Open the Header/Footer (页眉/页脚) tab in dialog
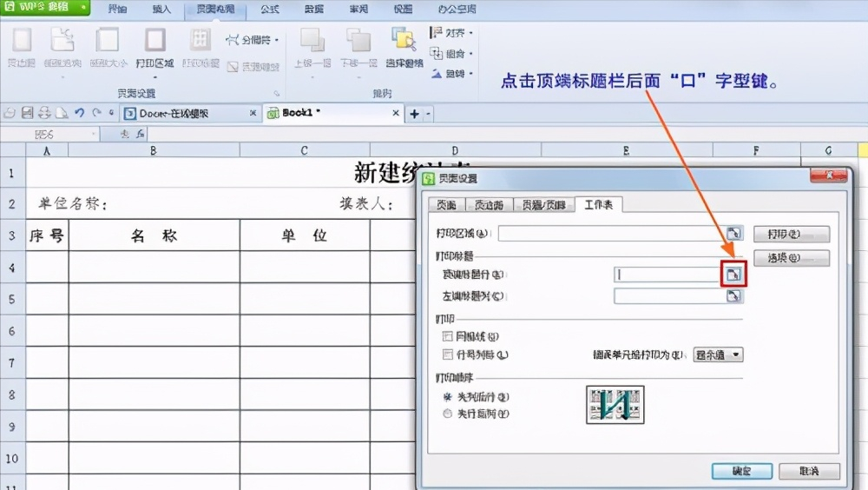Viewport: 868px width, 490px height. tap(543, 205)
